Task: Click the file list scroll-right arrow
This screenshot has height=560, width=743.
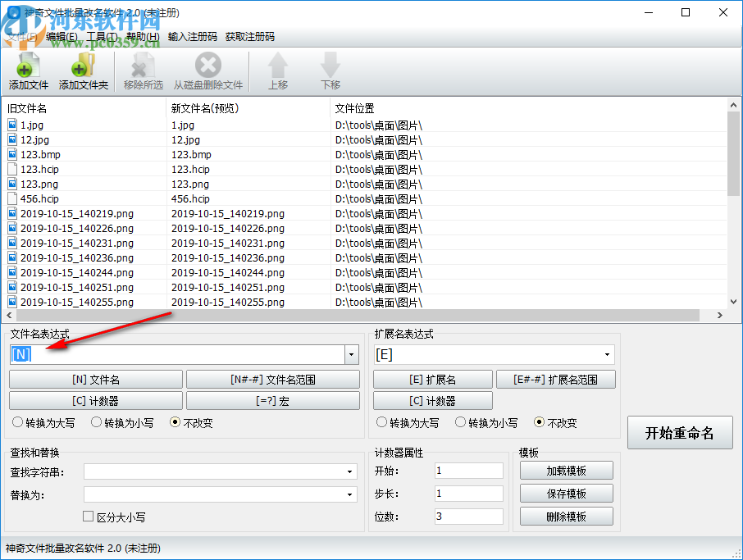Action: coord(720,315)
